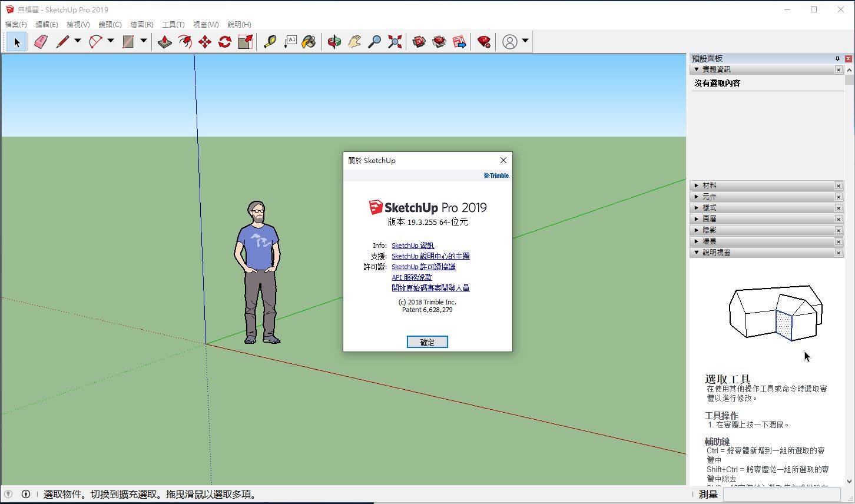Viewport: 855px width, 504px height.
Task: Select the Eraser tool
Action: (40, 42)
